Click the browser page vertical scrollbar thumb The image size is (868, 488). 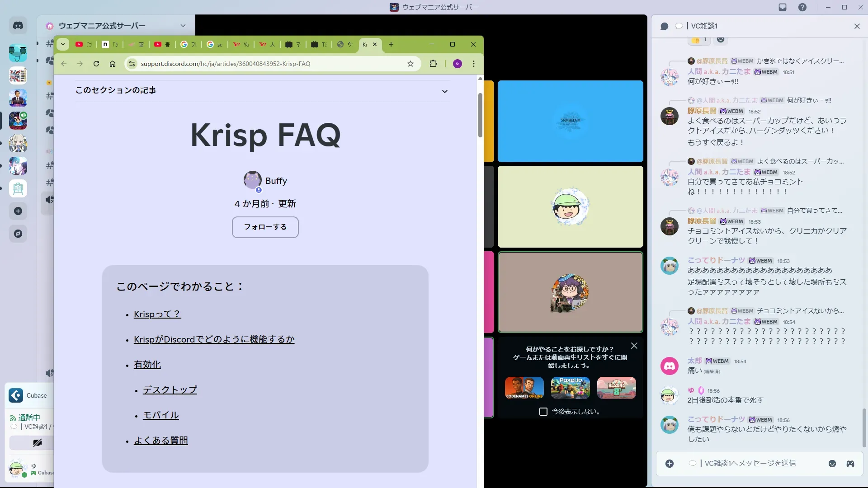coord(480,115)
